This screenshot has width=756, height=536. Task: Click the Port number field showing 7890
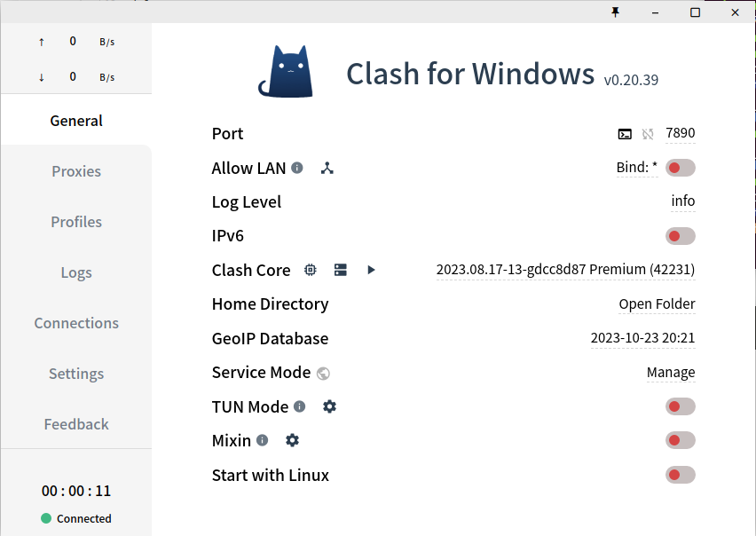681,132
